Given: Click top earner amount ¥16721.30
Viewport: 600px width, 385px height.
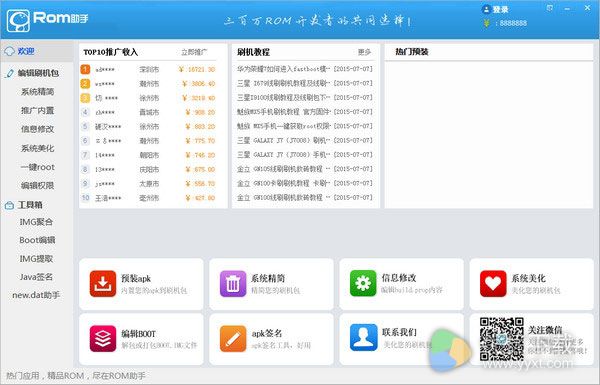Looking at the screenshot, I should point(197,69).
